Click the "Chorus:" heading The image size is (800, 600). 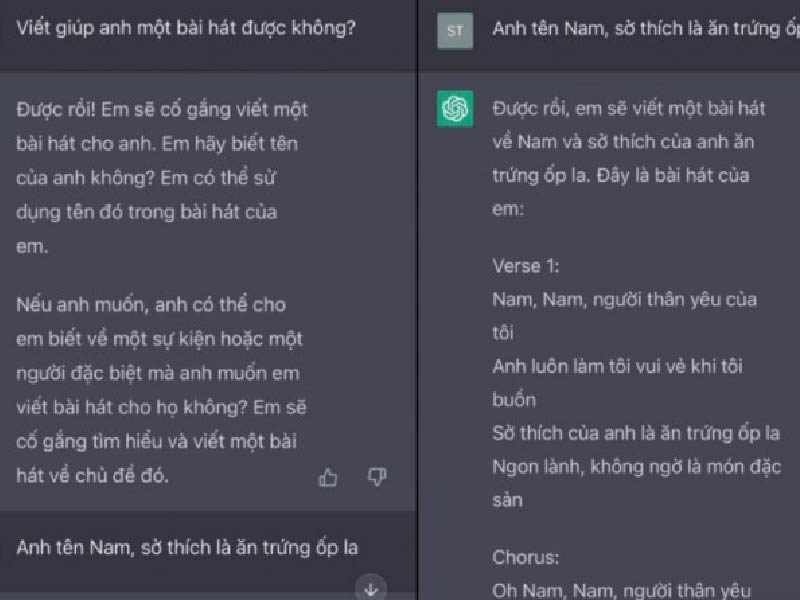[528, 556]
